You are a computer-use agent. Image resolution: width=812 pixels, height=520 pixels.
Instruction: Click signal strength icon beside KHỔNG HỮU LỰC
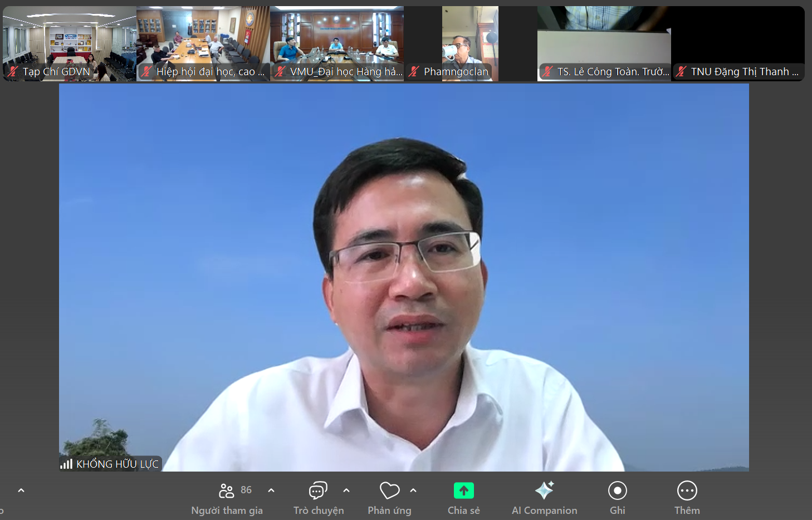coord(67,464)
